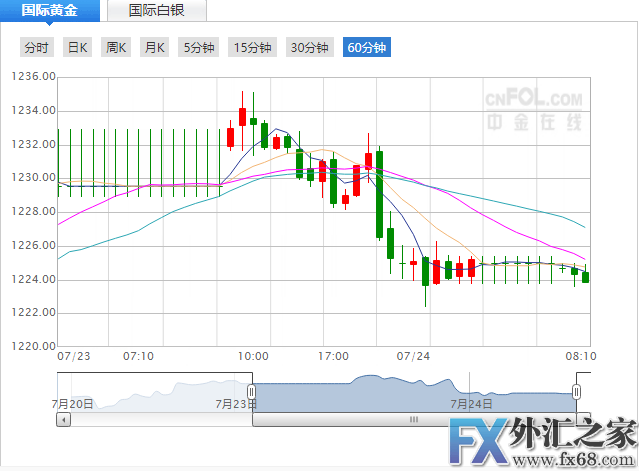Screen dimensions: 639x471
Task: Click the 1230.00 price axis label
Action: pyautogui.click(x=33, y=178)
